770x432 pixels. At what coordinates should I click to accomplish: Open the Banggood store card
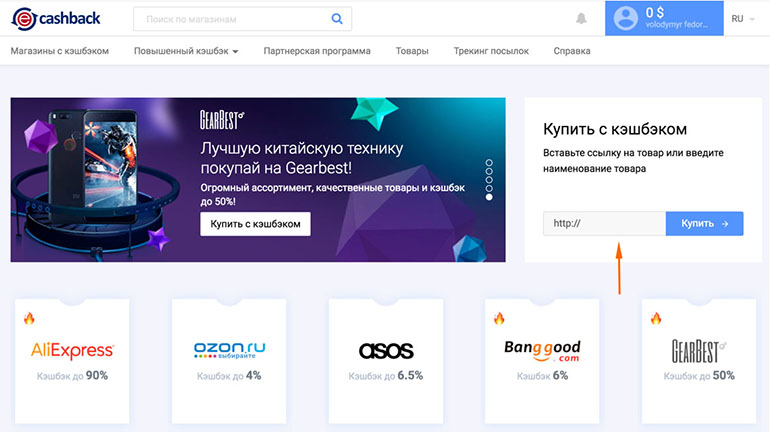coord(542,361)
